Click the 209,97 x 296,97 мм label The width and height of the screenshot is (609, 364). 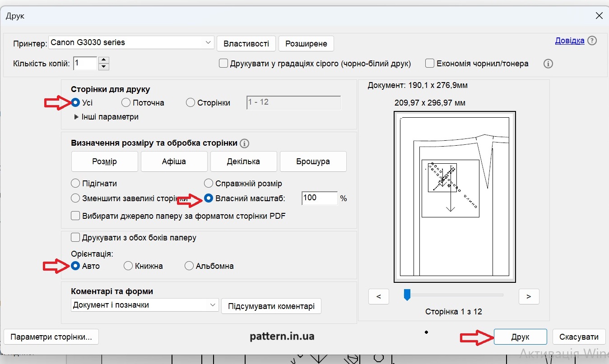[x=430, y=103]
